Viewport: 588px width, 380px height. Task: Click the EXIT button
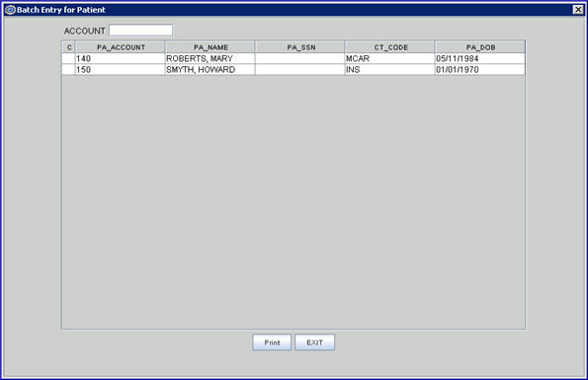314,342
